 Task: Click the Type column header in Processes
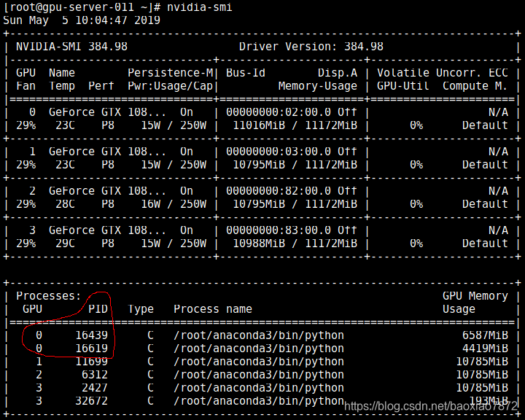(x=141, y=309)
